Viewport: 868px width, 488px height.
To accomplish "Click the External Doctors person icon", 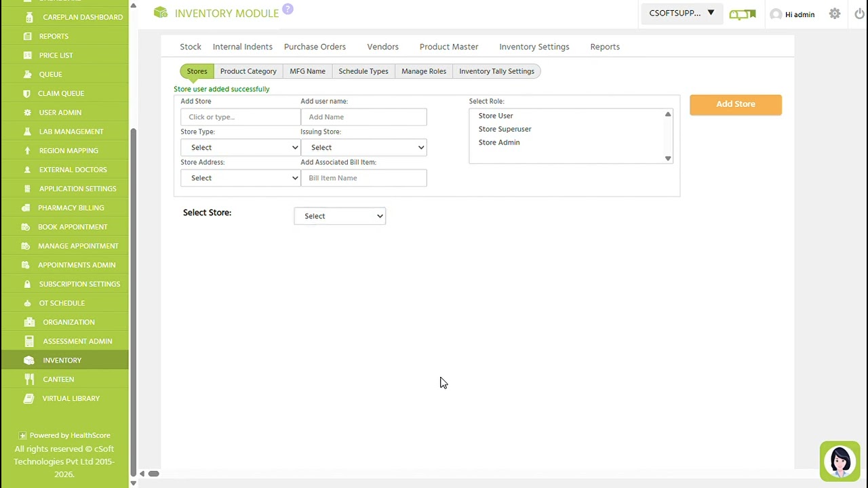I will 27,169.
